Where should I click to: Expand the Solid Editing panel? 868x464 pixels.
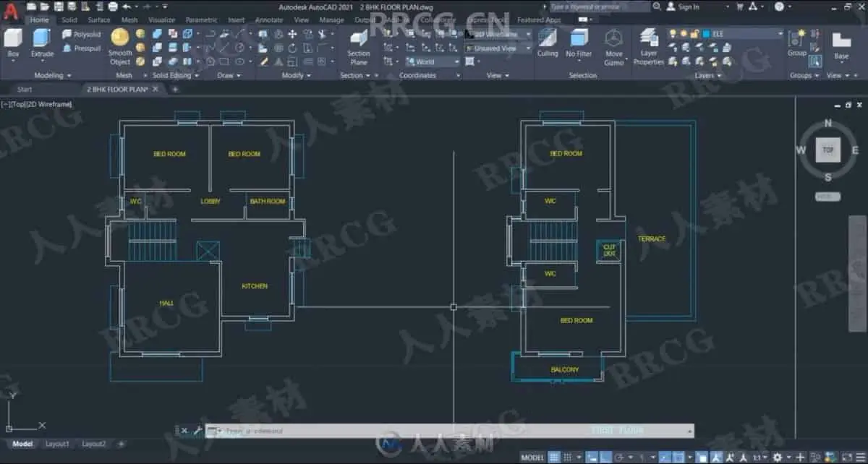(x=174, y=75)
